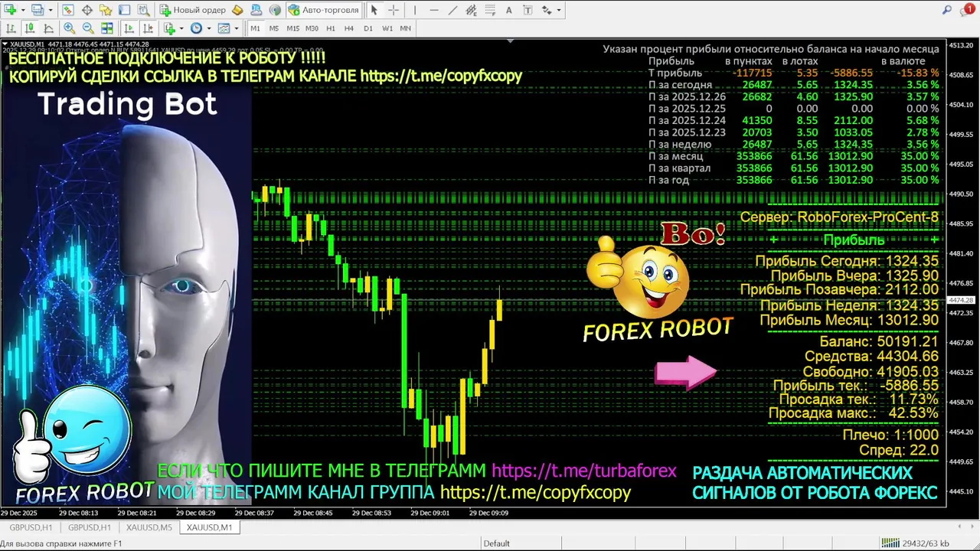Expand the arrows objects dropdown
The width and height of the screenshot is (980, 551).
[x=559, y=10]
